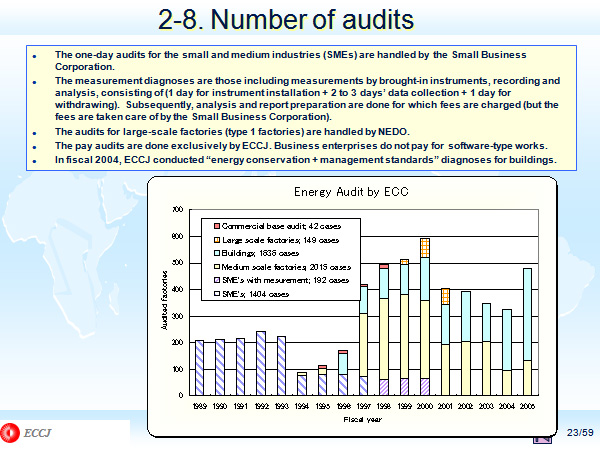Select the slide title '2-8. Number of audits'
The height and width of the screenshot is (450, 600).
tap(286, 19)
